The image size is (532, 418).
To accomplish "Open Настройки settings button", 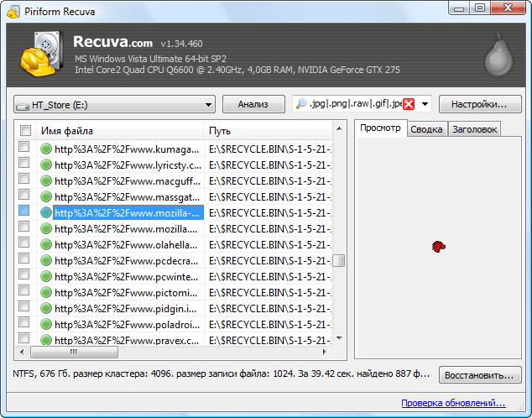I will point(480,104).
